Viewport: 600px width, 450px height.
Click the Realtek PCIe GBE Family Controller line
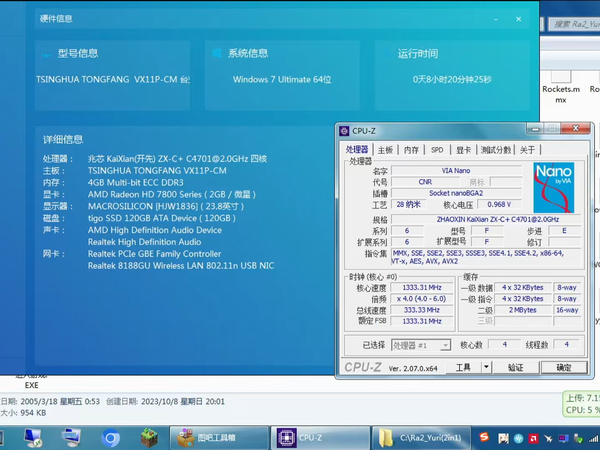[x=155, y=254]
